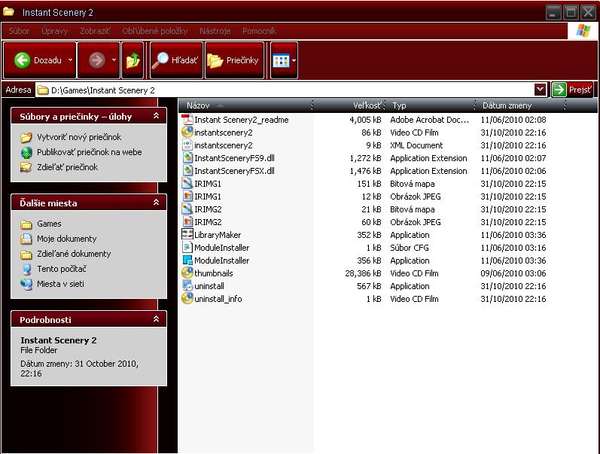
Task: Select the LibraryMaker application icon
Action: click(x=187, y=235)
